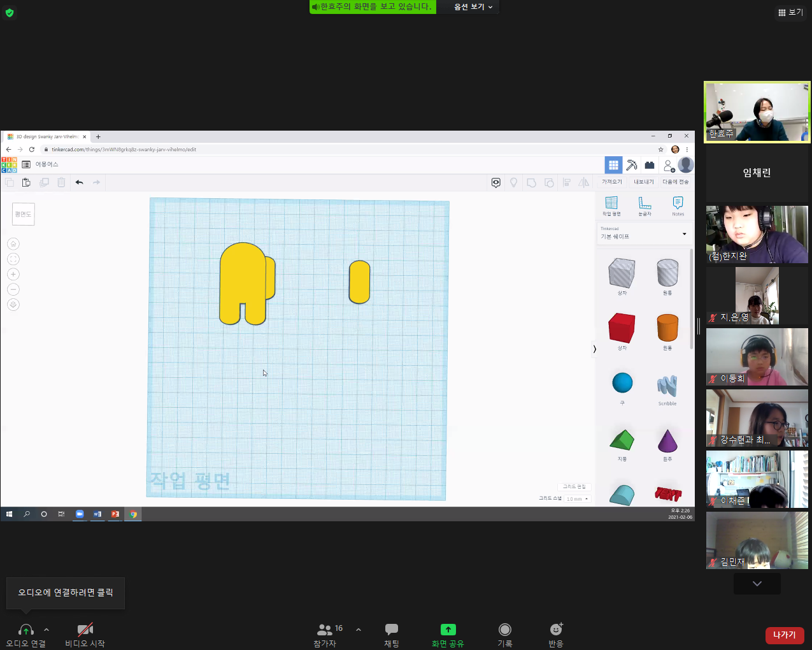Screen dimensions: 812x650
Task: Click the Tinkercad logo icon
Action: (9, 165)
